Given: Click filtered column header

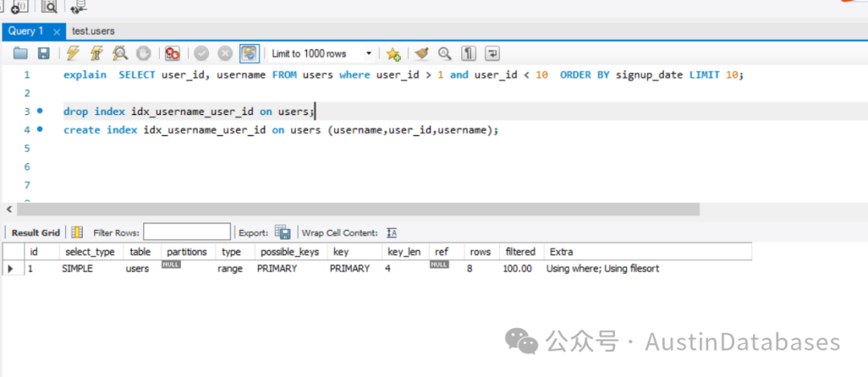Looking at the screenshot, I should [x=520, y=252].
